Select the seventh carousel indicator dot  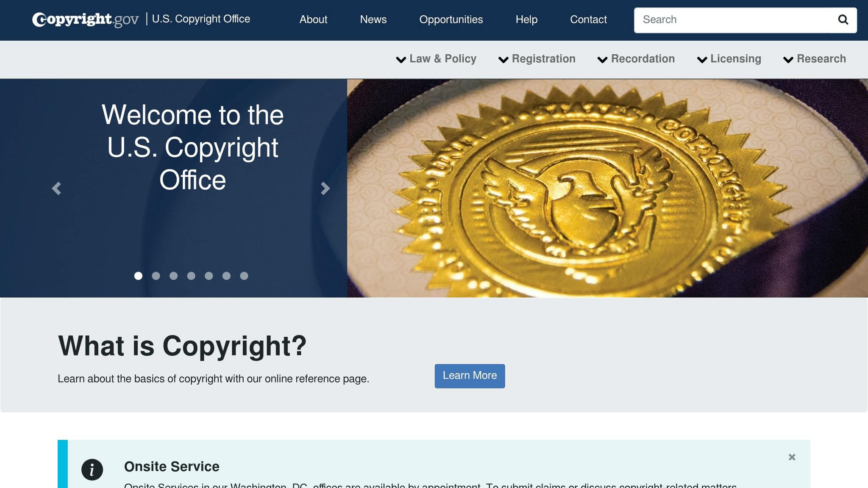click(x=244, y=276)
